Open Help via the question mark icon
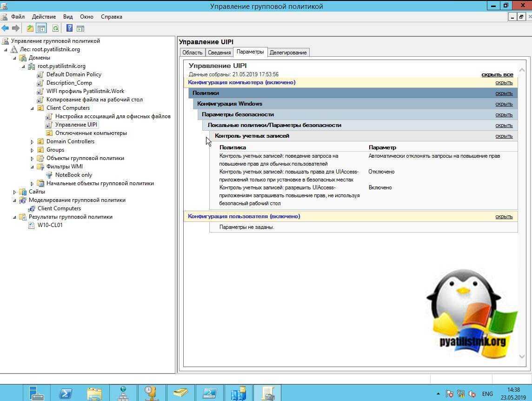This screenshot has width=532, height=401. [69, 28]
